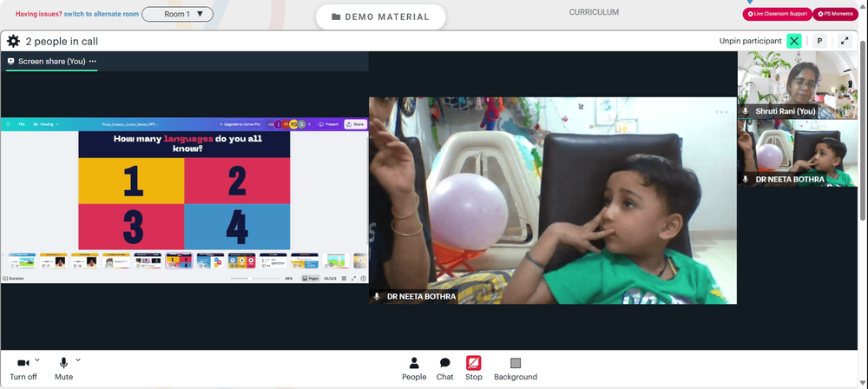Image resolution: width=868 pixels, height=389 pixels.
Task: Click Canva fullscreen icon in footer
Action: (x=354, y=278)
